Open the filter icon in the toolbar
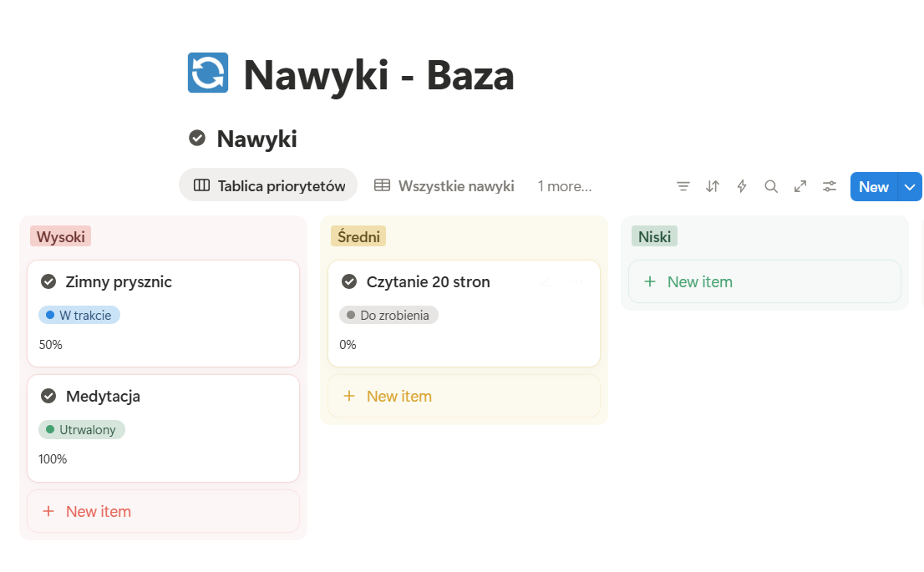924x572 pixels. [x=683, y=186]
